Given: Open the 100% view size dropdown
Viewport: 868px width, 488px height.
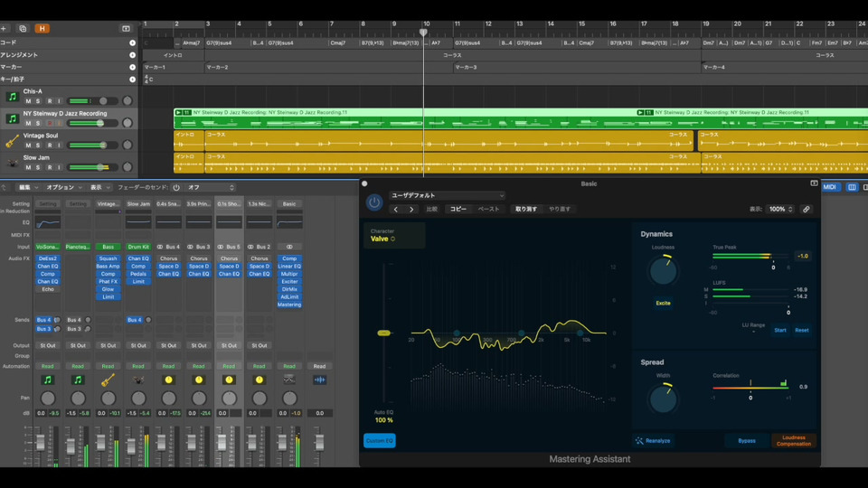Looking at the screenshot, I should click(780, 209).
